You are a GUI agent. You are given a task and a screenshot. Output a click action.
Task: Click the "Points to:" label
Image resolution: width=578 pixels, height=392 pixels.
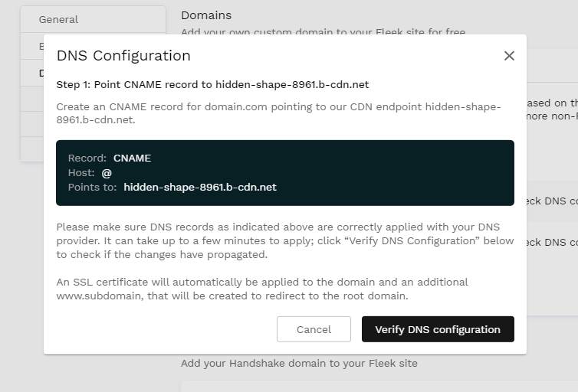coord(93,187)
